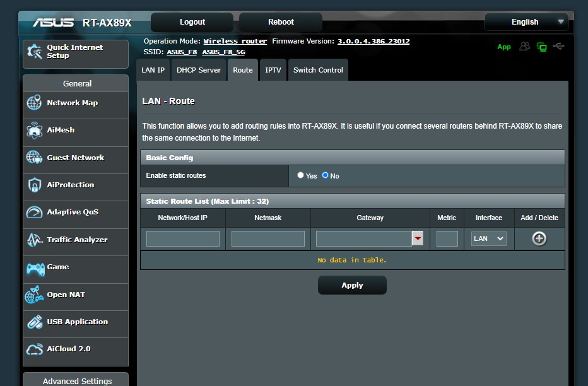The height and width of the screenshot is (386, 588).
Task: Click the 'Static Route List (Max Limit : 32)' header
Action: tap(353, 201)
